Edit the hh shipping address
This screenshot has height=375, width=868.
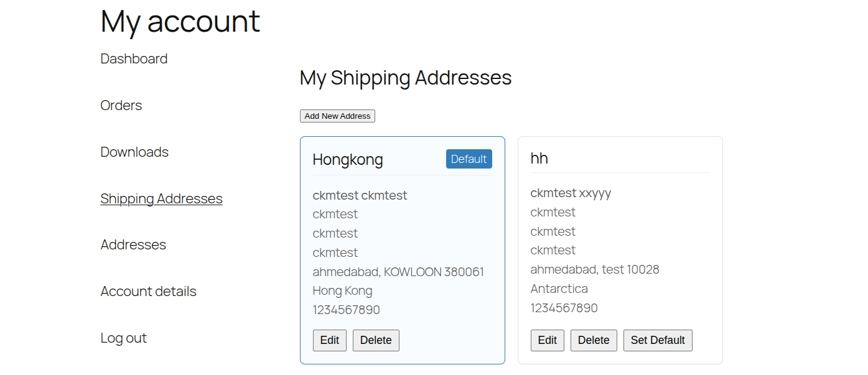click(547, 340)
